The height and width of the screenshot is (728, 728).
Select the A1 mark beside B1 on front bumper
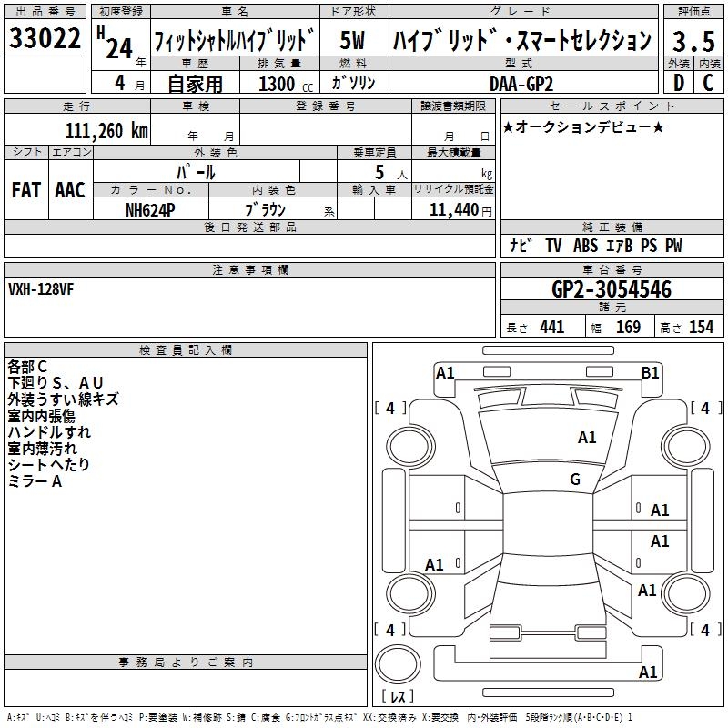tap(445, 372)
